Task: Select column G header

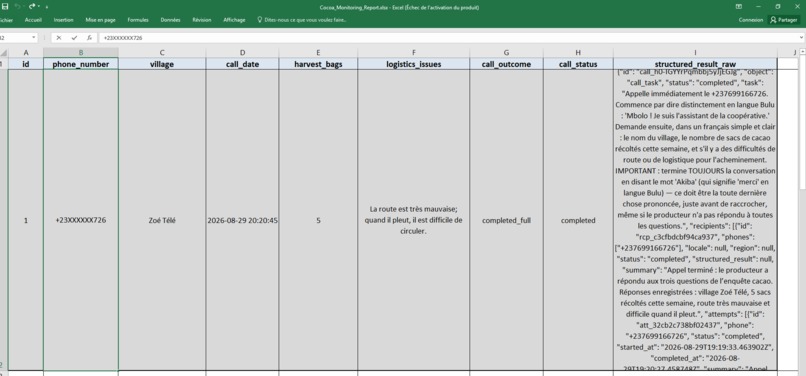Action: click(506, 52)
